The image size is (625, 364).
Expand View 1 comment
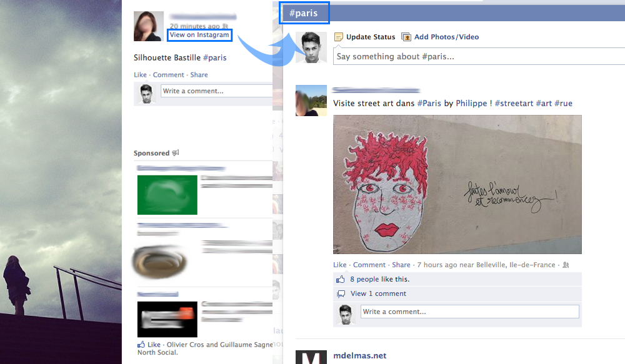coord(378,293)
